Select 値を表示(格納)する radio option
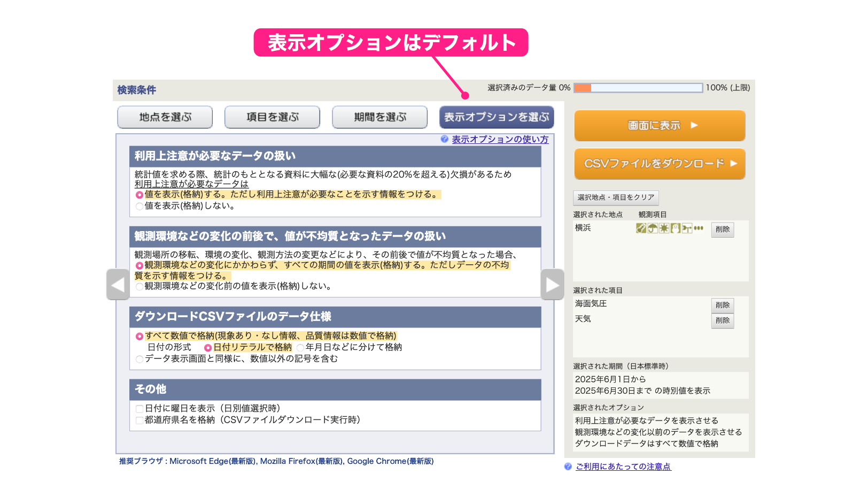The image size is (868, 489). point(139,195)
